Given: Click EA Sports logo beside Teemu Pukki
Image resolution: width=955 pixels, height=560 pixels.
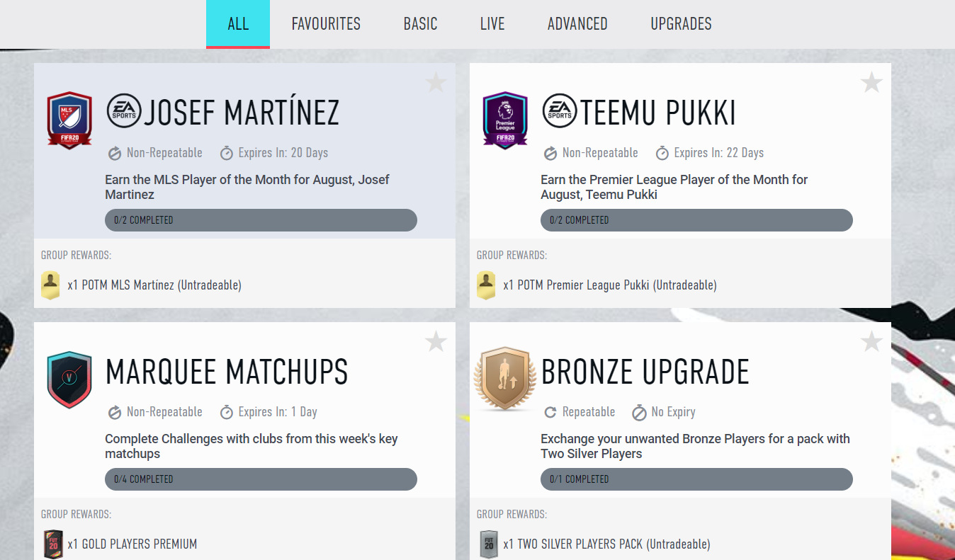Looking at the screenshot, I should pos(560,111).
